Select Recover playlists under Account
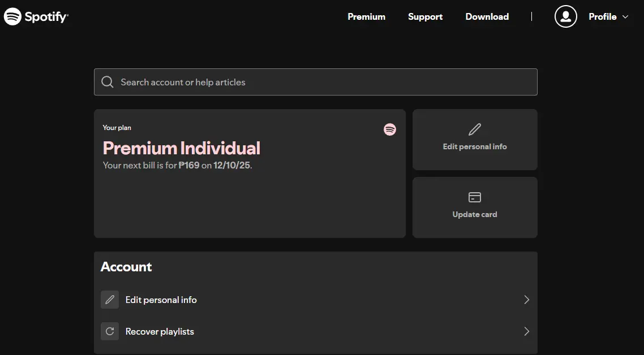This screenshot has height=355, width=644. [x=315, y=331]
